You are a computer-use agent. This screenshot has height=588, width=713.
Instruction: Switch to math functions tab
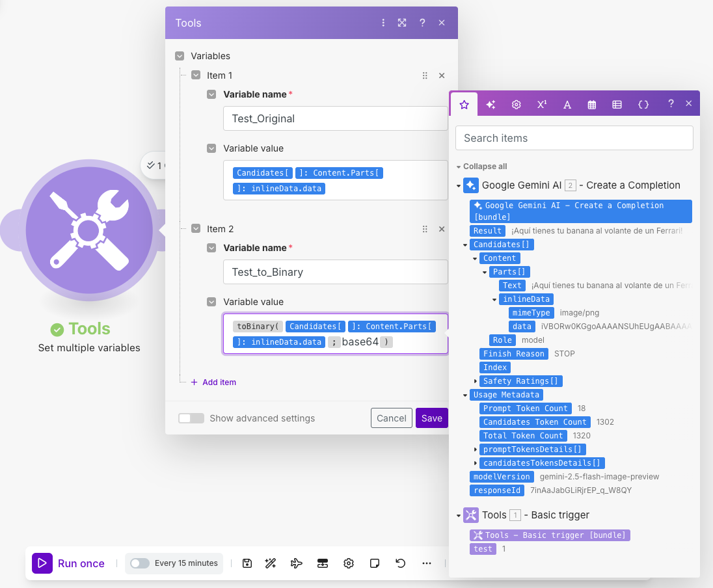tap(541, 105)
